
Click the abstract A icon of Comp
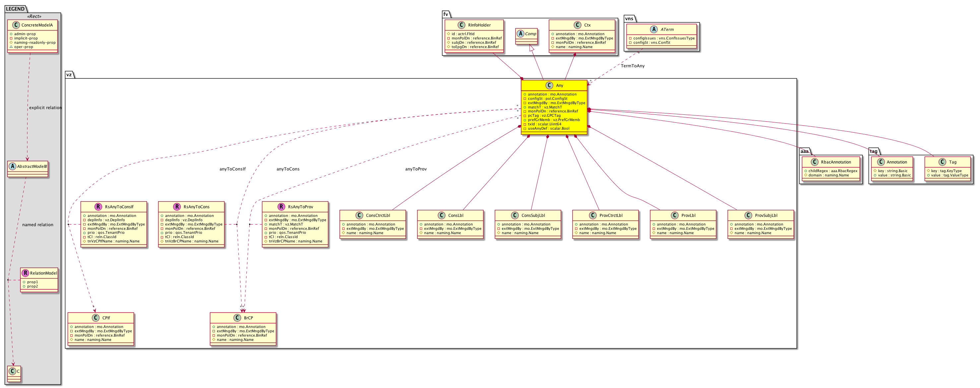tap(521, 34)
